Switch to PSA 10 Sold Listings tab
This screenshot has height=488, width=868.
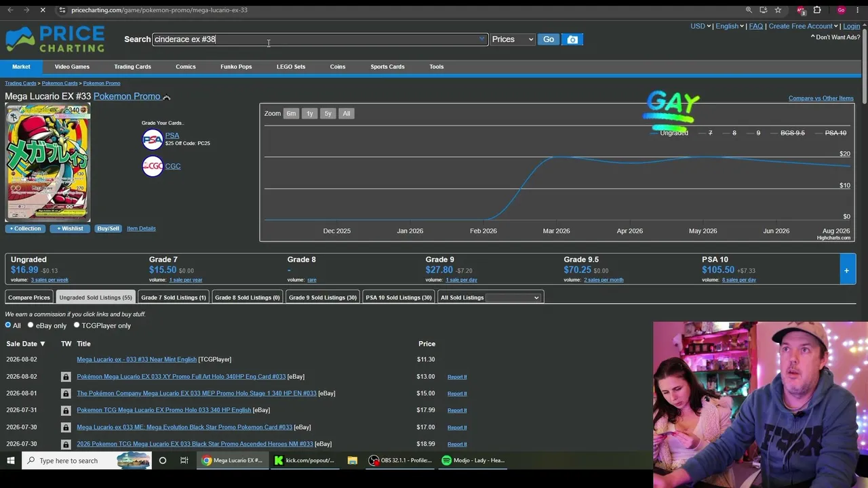point(399,298)
